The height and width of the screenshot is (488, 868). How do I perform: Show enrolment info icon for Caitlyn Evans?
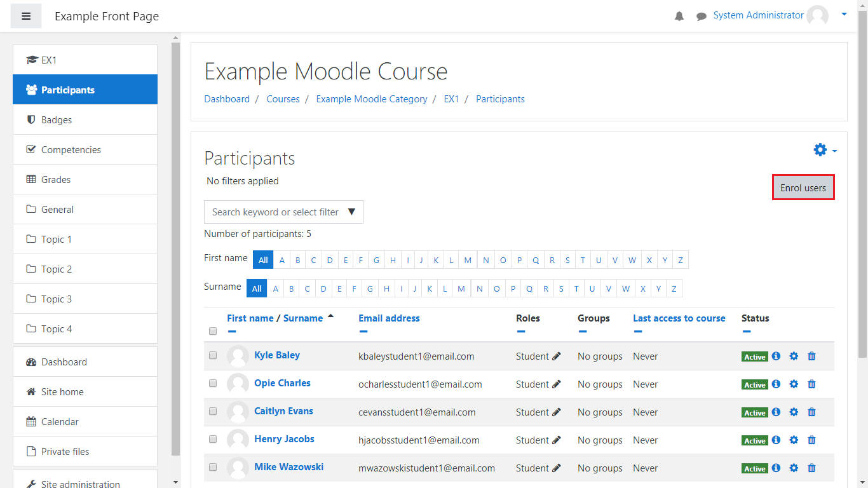pyautogui.click(x=776, y=412)
